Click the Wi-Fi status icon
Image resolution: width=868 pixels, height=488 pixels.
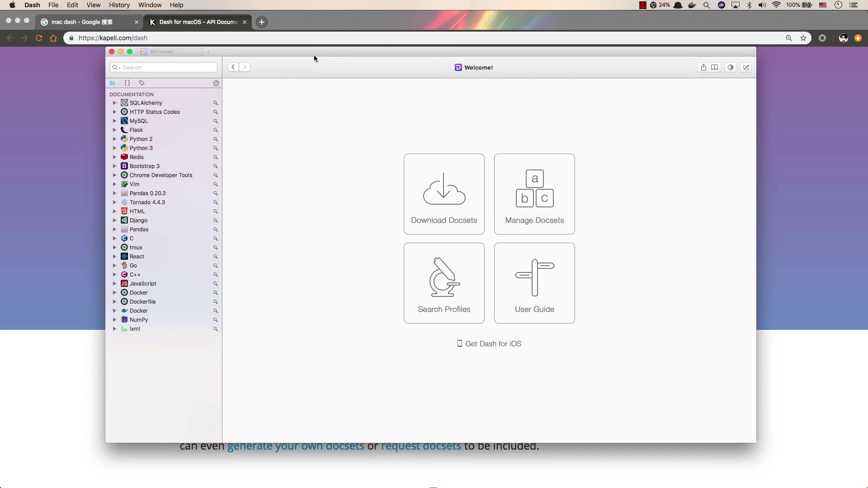tap(777, 5)
